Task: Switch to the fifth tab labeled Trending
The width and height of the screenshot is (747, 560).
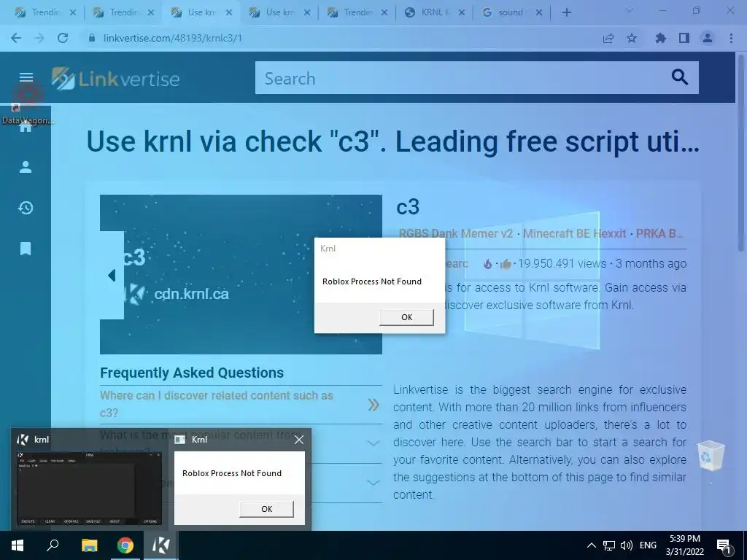Action: pyautogui.click(x=357, y=12)
